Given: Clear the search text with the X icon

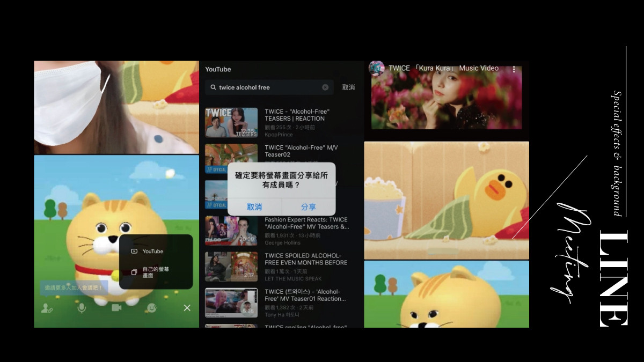Looking at the screenshot, I should (x=325, y=87).
